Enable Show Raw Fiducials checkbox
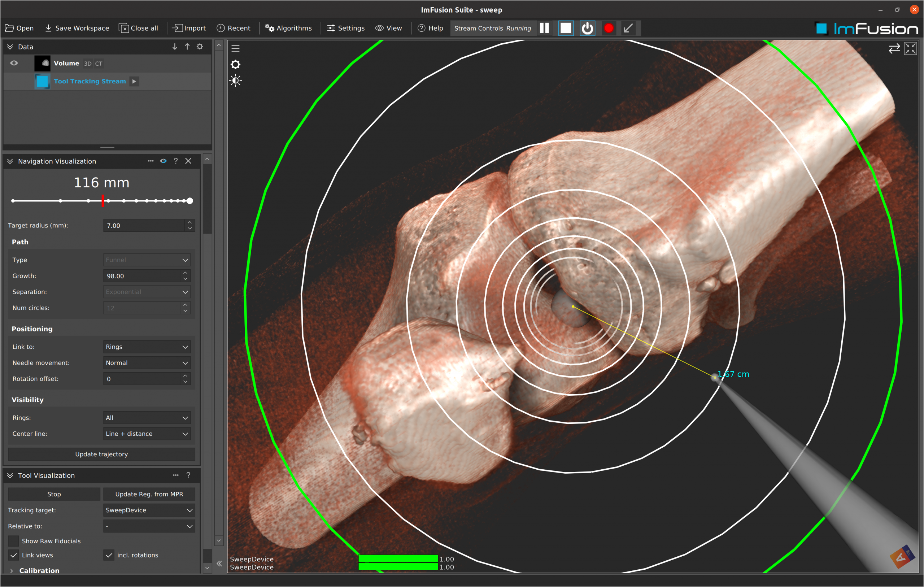The width and height of the screenshot is (924, 587). click(x=14, y=541)
